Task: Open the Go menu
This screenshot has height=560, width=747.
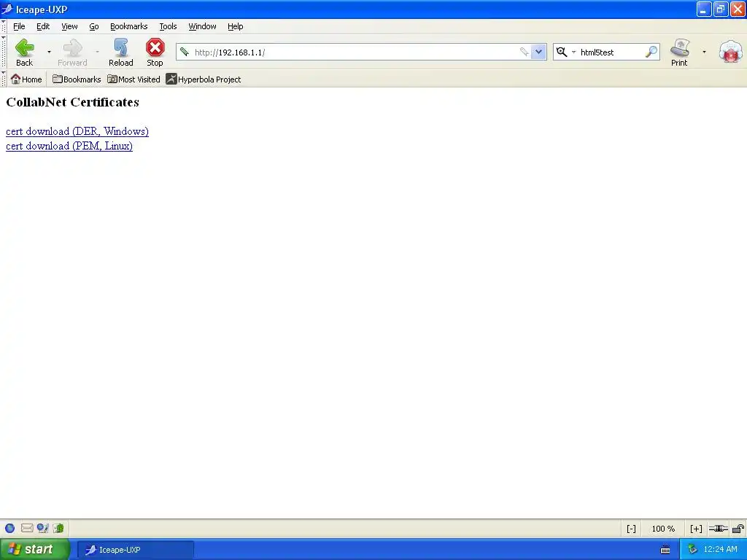Action: pos(94,26)
